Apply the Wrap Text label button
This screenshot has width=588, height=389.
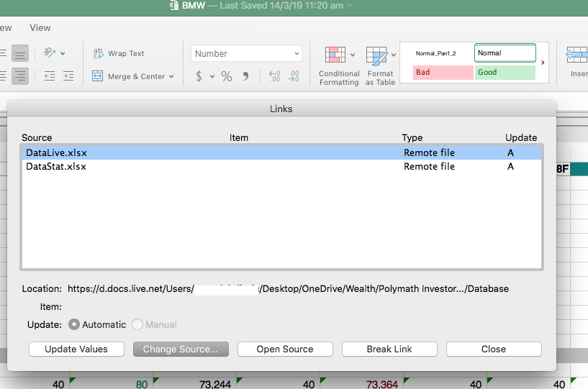126,54
